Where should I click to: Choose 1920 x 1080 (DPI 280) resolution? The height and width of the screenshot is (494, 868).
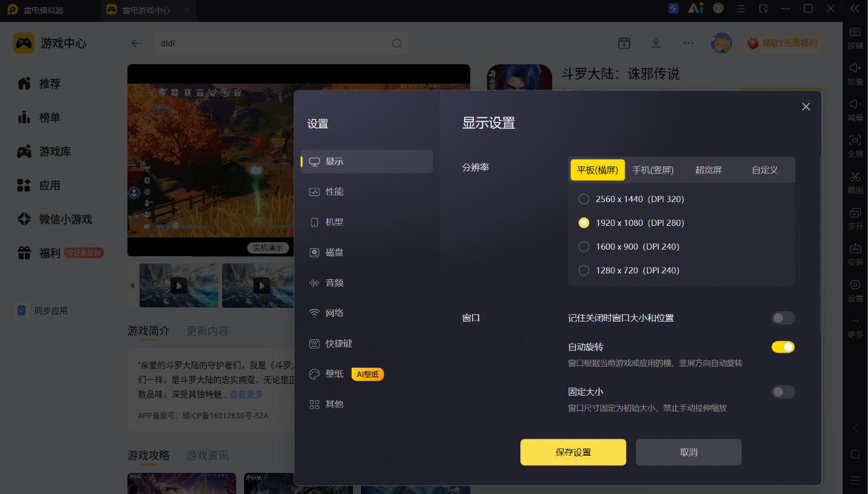pyautogui.click(x=631, y=223)
